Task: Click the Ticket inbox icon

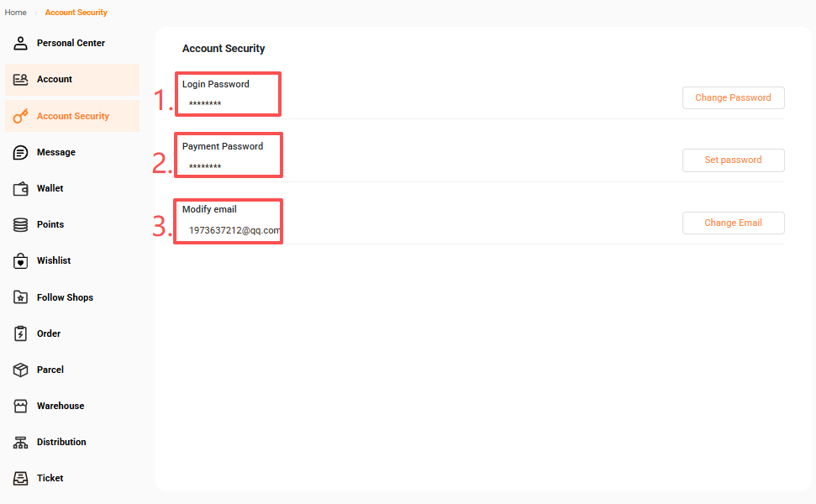Action: pos(21,478)
